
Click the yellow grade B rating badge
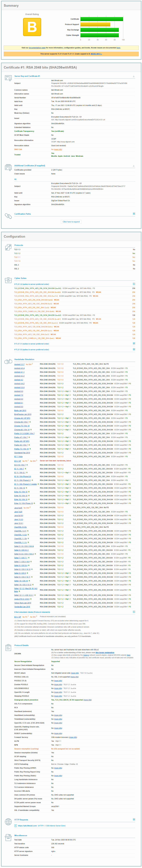pyautogui.click(x=32, y=27)
